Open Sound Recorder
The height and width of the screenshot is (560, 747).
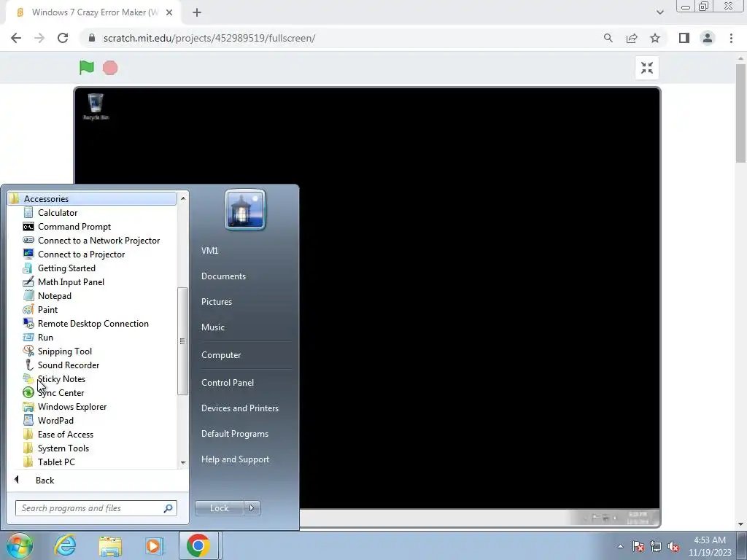pos(68,365)
